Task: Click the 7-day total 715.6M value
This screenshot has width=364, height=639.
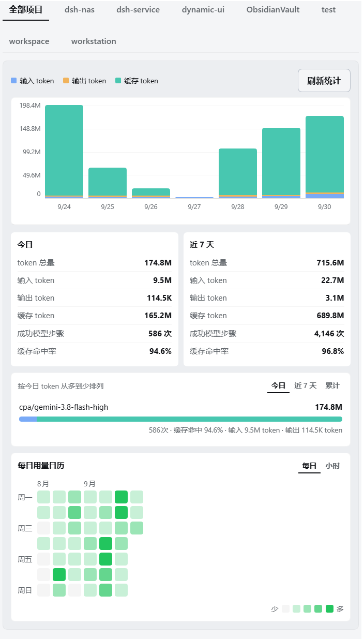Action: coord(330,263)
